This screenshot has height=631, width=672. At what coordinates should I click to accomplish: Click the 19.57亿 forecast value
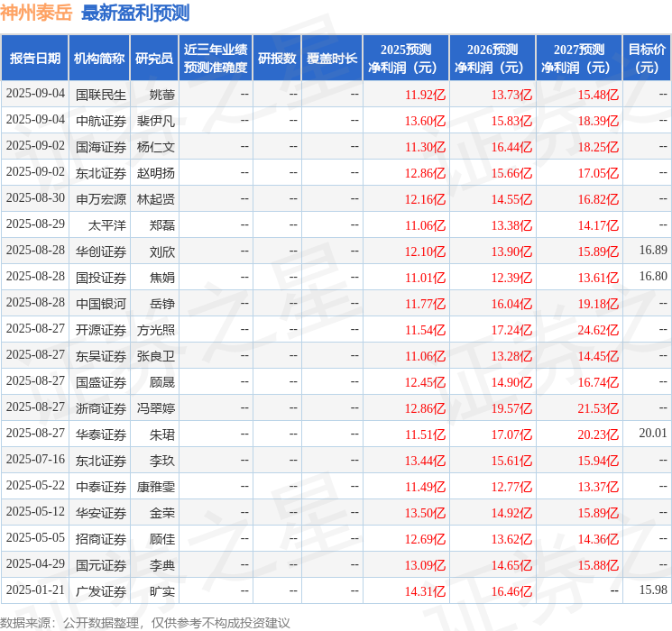pyautogui.click(x=511, y=408)
